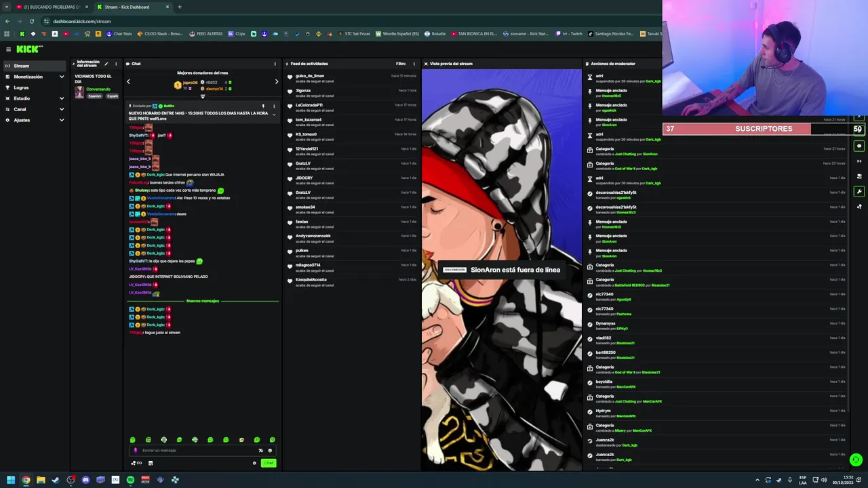Click the Kick logo
The width and height of the screenshot is (868, 488).
click(29, 49)
